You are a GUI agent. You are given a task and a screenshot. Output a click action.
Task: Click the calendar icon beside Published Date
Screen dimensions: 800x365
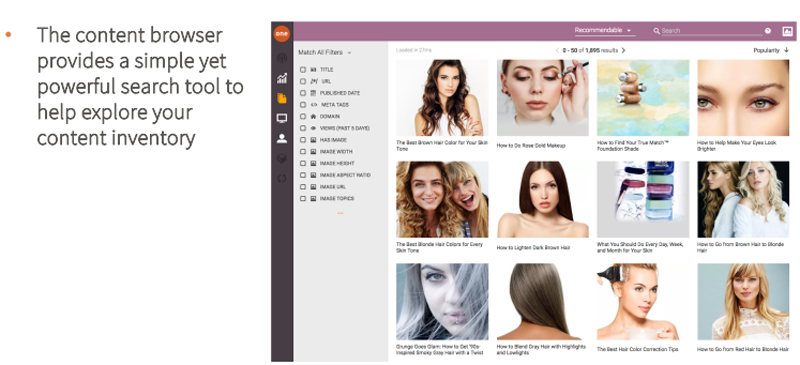click(x=313, y=93)
